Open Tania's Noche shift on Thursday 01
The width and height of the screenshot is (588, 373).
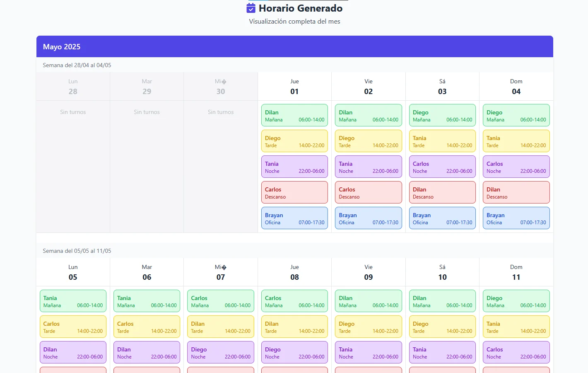pos(294,167)
